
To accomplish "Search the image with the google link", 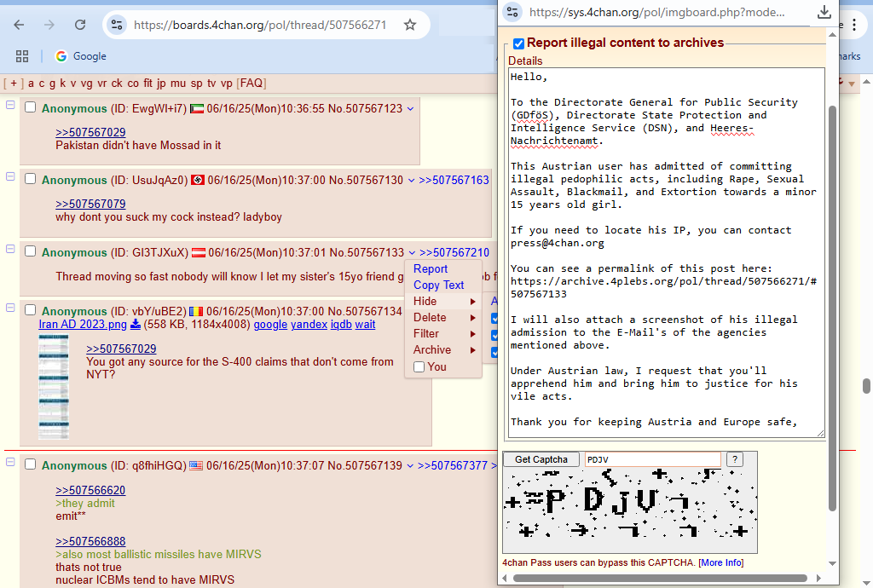I will click(x=270, y=324).
